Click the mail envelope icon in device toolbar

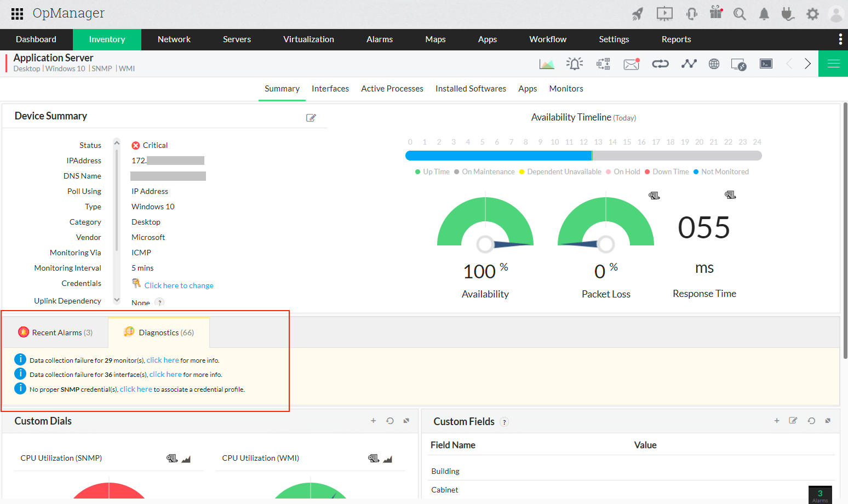(x=631, y=64)
